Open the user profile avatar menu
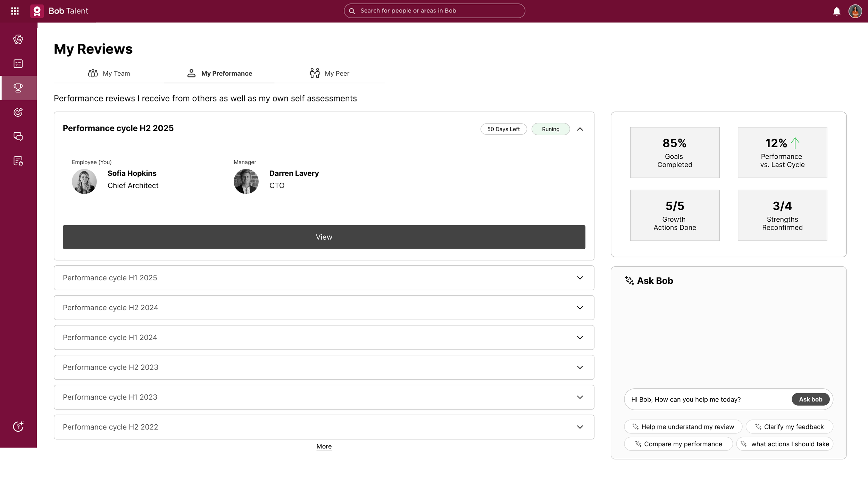Viewport: 868px width, 481px height. (855, 11)
